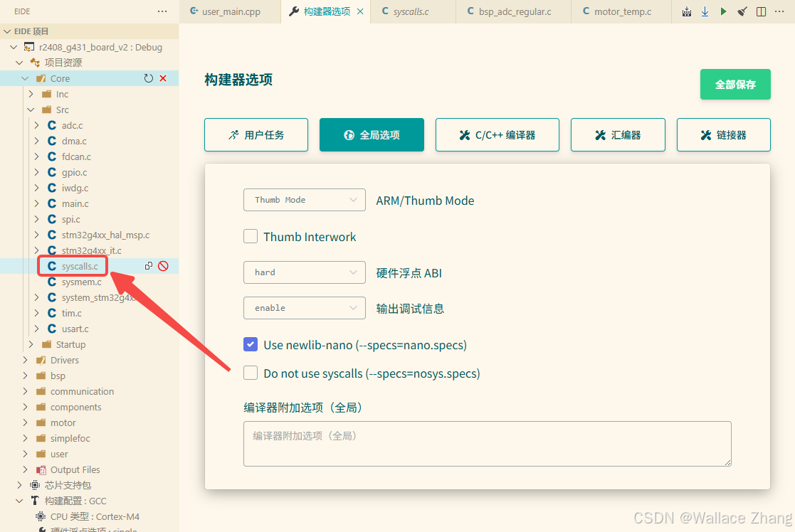Open stm32g4xx_hal_msp.c in the tree

(x=105, y=235)
